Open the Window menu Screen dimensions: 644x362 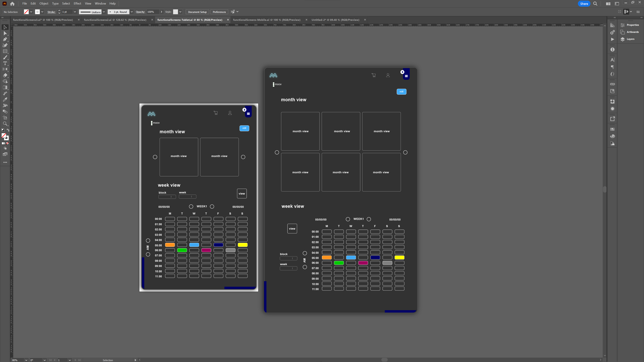[100, 4]
